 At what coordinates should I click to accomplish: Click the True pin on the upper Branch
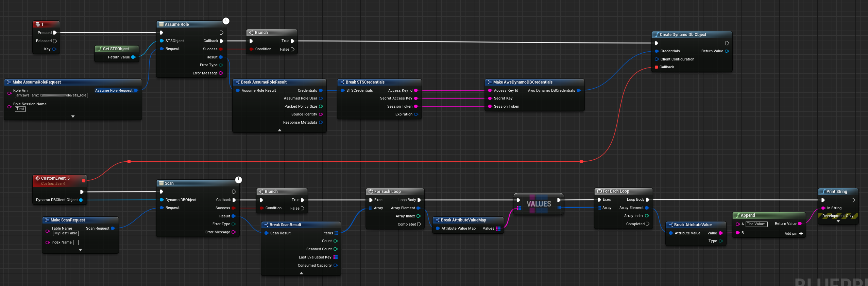pos(292,41)
